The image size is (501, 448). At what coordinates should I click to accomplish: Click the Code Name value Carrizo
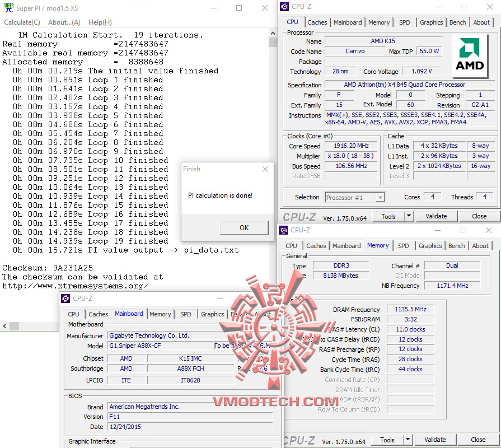click(x=355, y=51)
